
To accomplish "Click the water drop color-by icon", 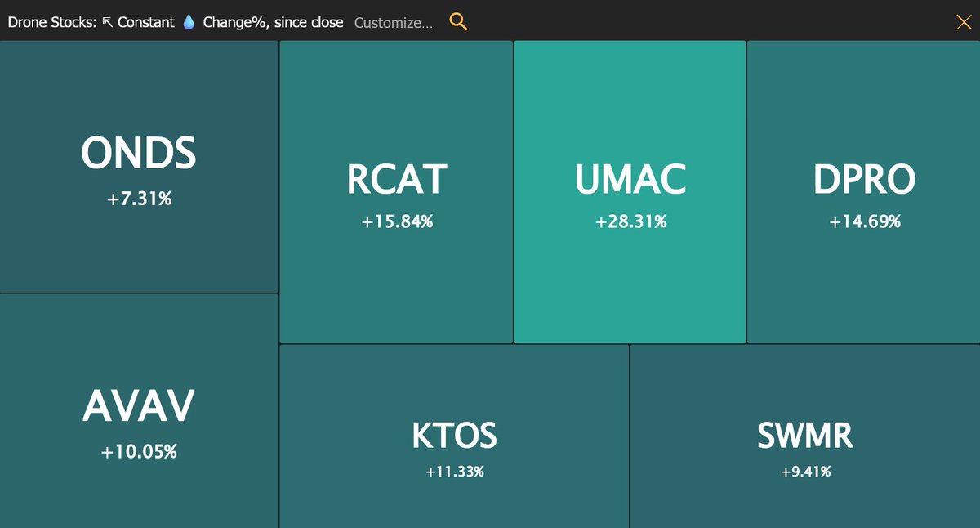I will click(x=189, y=22).
